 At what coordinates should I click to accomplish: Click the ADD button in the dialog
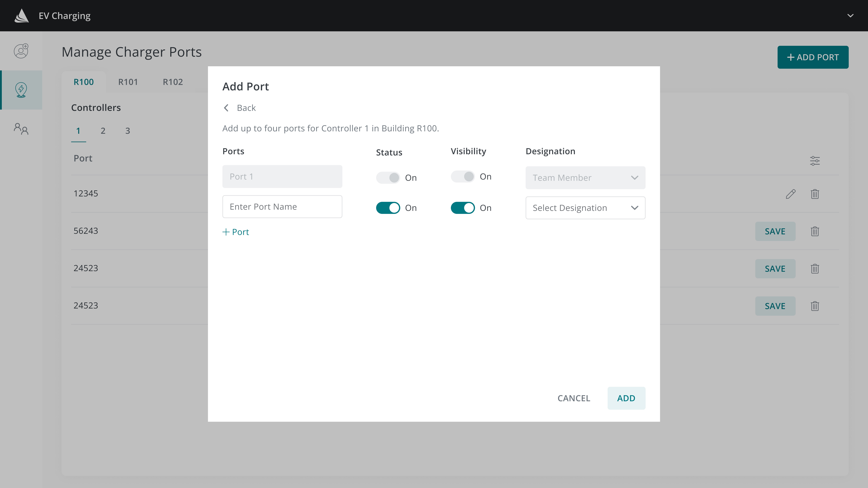click(626, 398)
